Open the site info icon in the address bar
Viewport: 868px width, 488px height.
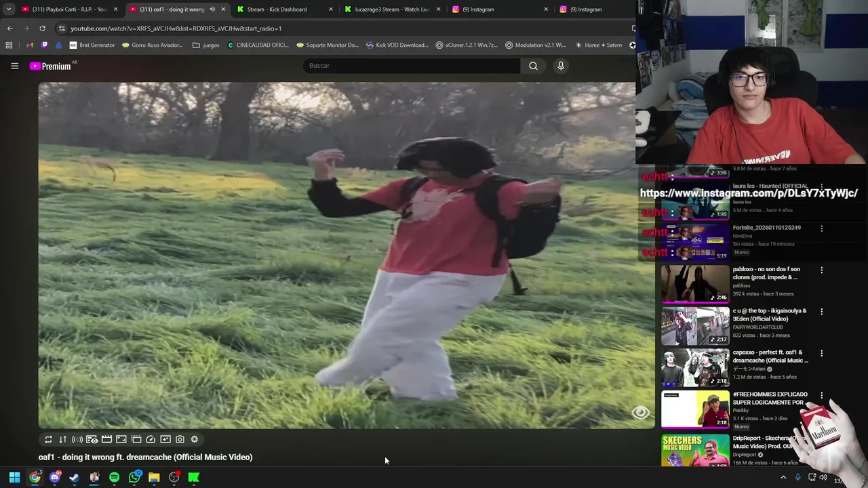pyautogui.click(x=62, y=28)
